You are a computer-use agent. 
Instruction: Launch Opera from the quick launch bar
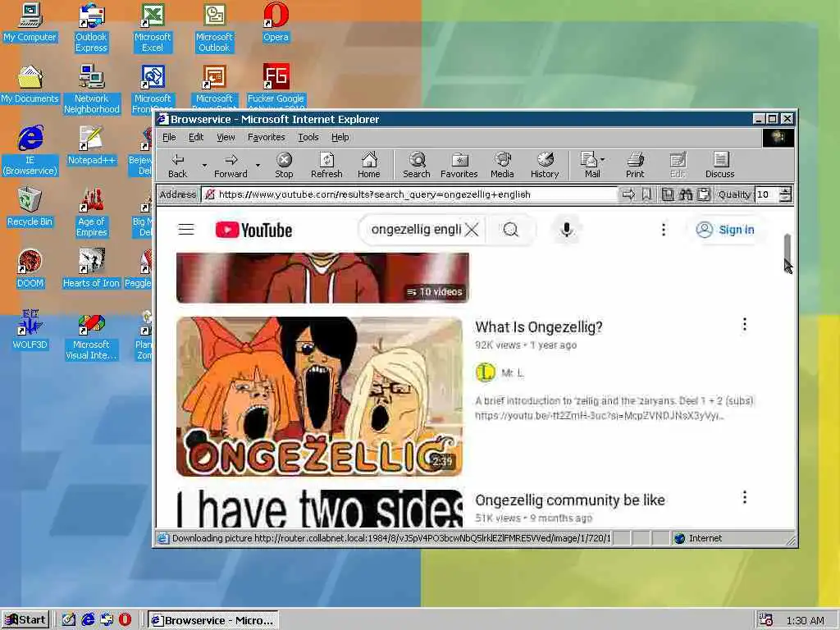[125, 620]
